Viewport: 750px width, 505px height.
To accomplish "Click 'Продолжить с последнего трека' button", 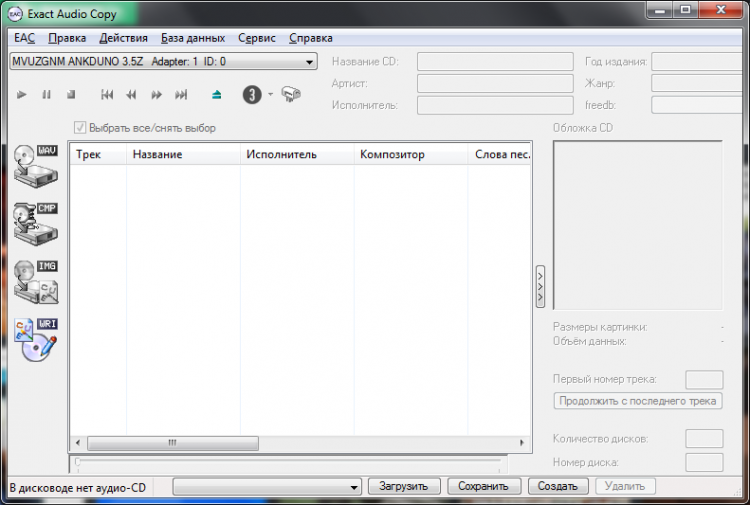I will click(x=638, y=401).
